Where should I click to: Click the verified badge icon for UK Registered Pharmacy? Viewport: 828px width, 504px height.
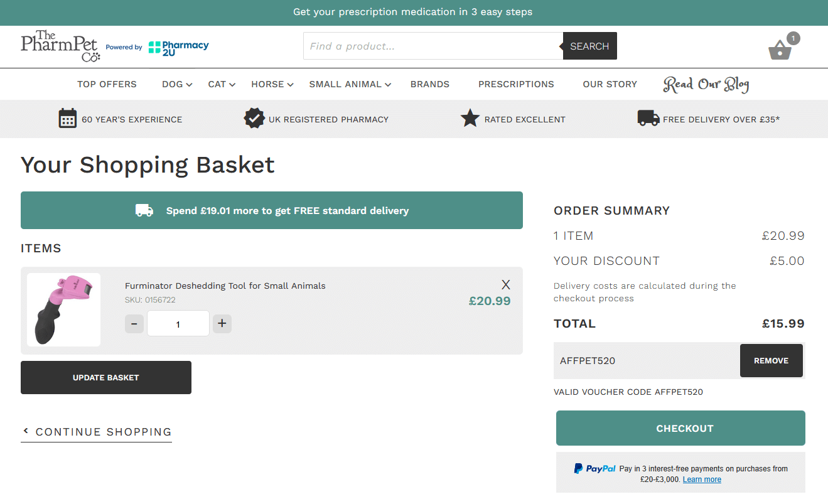254,118
